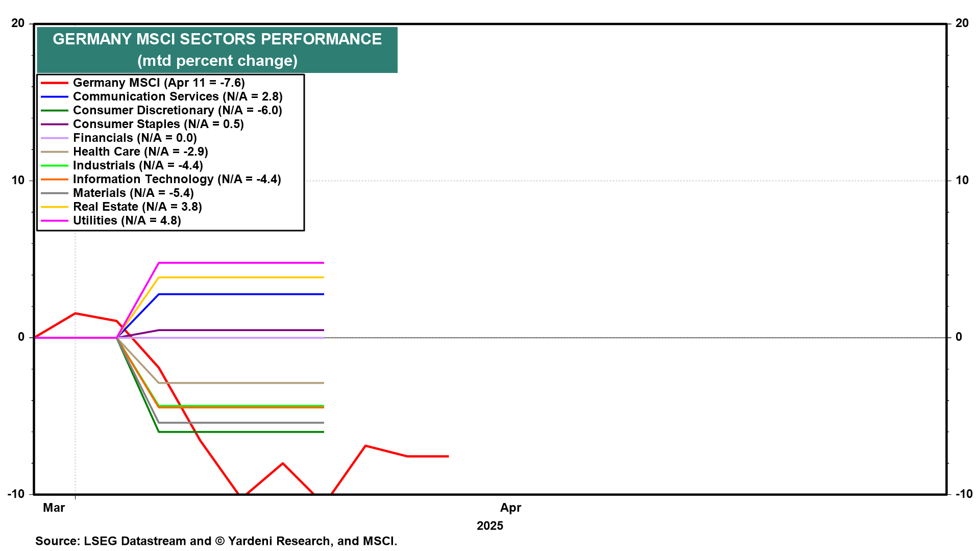
Task: Click the Information Technology legend label
Action: click(177, 179)
